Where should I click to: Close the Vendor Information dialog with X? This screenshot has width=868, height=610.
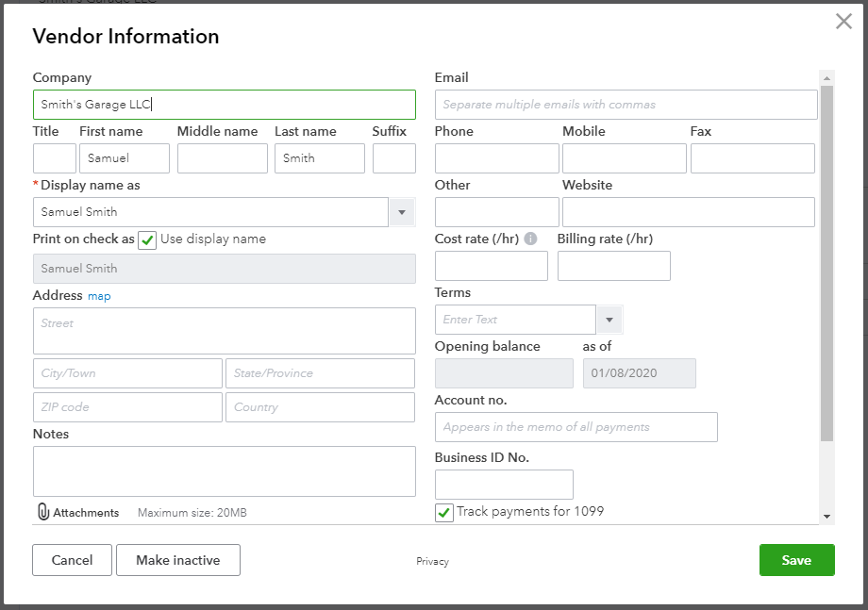[x=843, y=22]
